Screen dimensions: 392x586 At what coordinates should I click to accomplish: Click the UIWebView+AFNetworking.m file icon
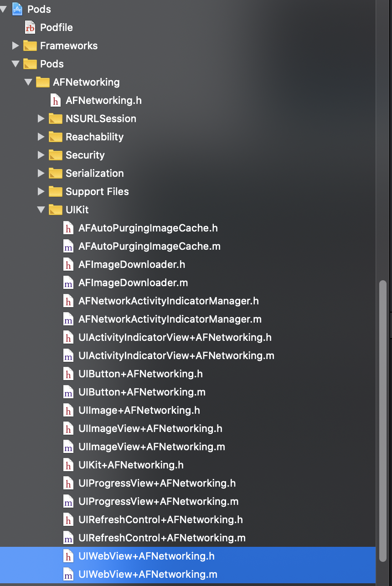click(x=68, y=574)
